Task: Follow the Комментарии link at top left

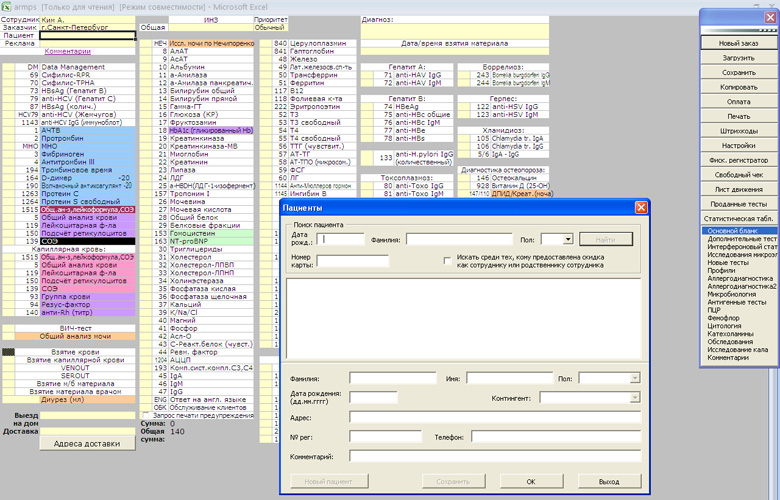Action: [67, 52]
